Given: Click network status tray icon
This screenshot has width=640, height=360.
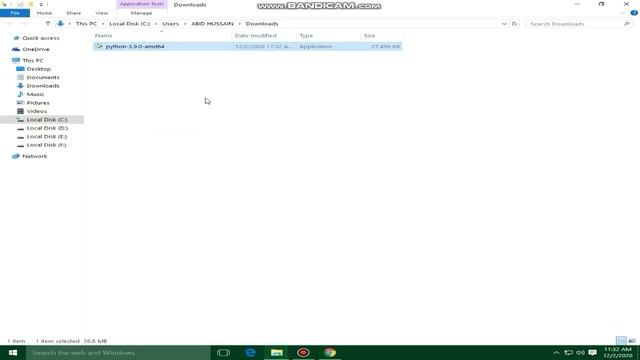Looking at the screenshot, I should click(568, 353).
